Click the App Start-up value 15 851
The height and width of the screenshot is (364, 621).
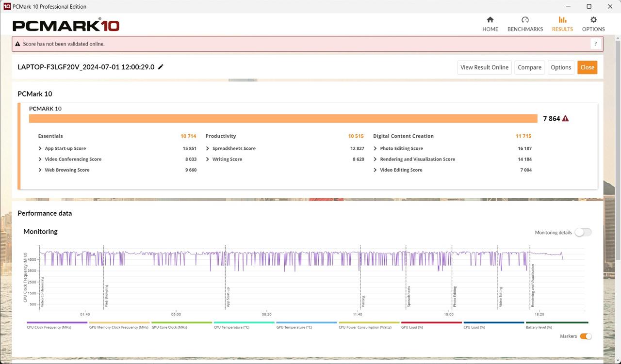[190, 148]
